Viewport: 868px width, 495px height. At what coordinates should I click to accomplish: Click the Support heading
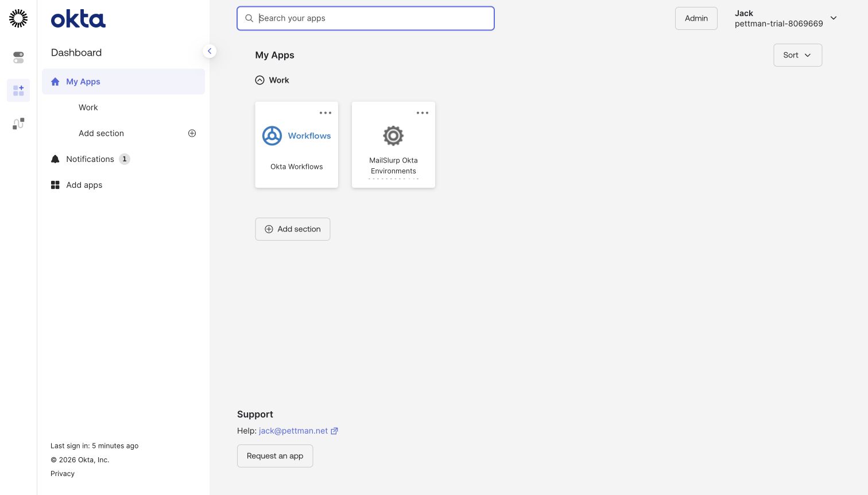coord(255,414)
